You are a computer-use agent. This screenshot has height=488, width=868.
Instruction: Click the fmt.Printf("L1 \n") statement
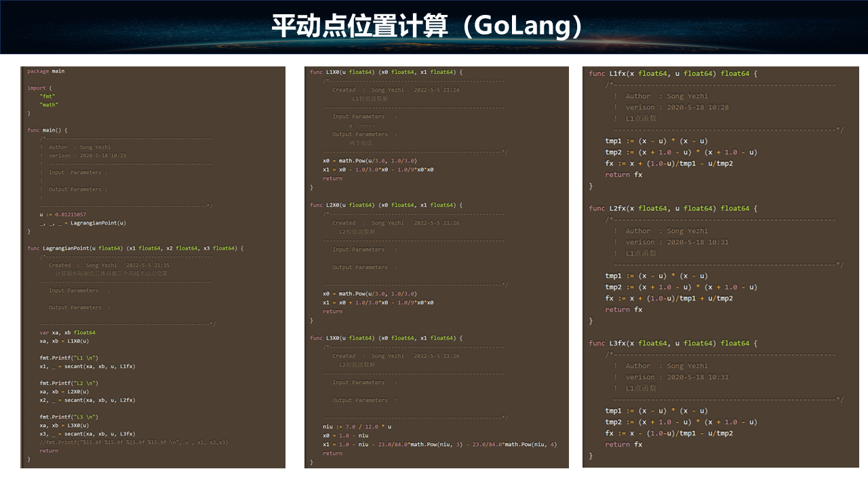[x=68, y=358]
